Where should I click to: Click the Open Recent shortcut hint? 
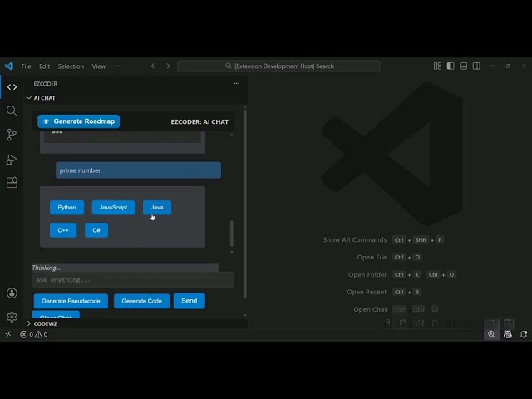367,292
